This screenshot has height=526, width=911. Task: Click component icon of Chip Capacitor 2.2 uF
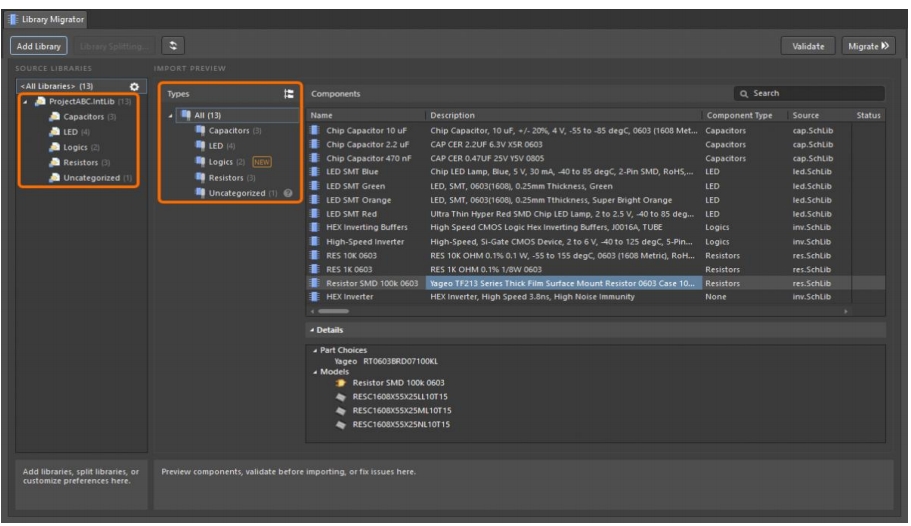[x=315, y=144]
